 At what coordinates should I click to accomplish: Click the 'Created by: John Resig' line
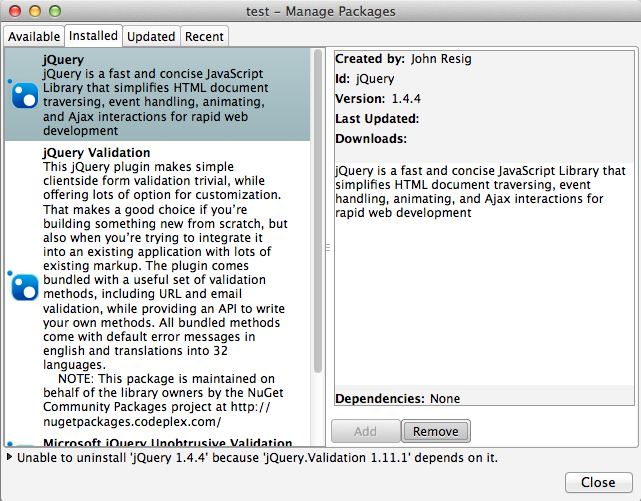click(x=403, y=59)
